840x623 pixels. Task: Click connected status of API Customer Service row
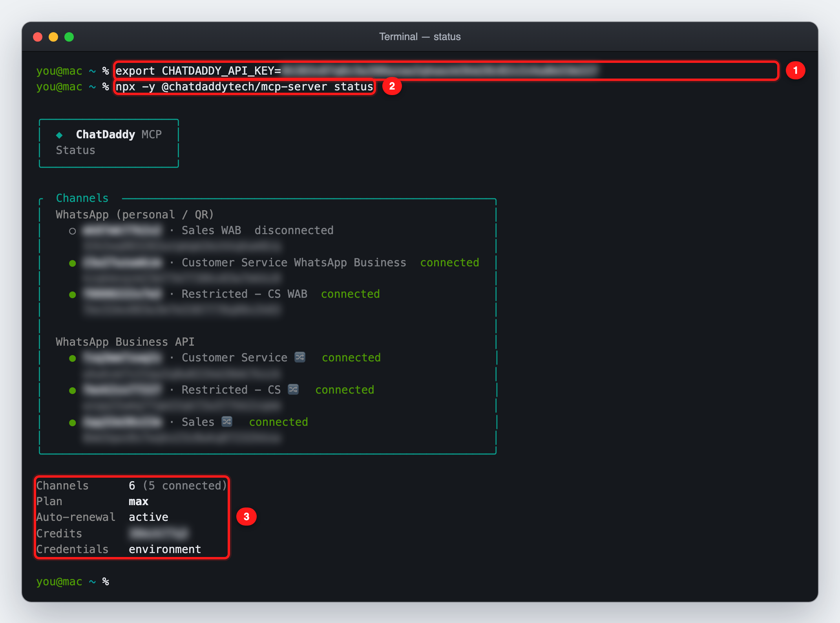pos(351,357)
